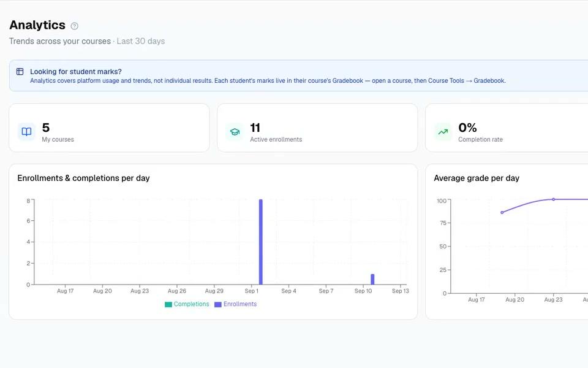Viewport: 588px width, 368px height.
Task: Click "Aug 20" on the Average grade chart axis
Action: [514, 300]
